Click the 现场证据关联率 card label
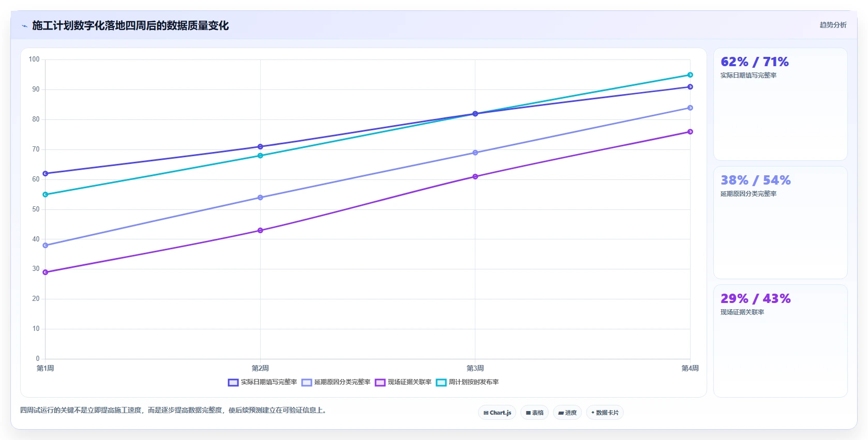 point(742,312)
